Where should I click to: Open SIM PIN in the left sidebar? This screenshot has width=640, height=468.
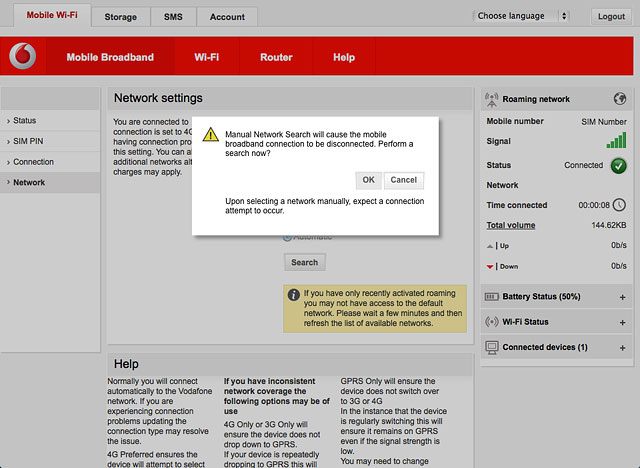point(50,141)
